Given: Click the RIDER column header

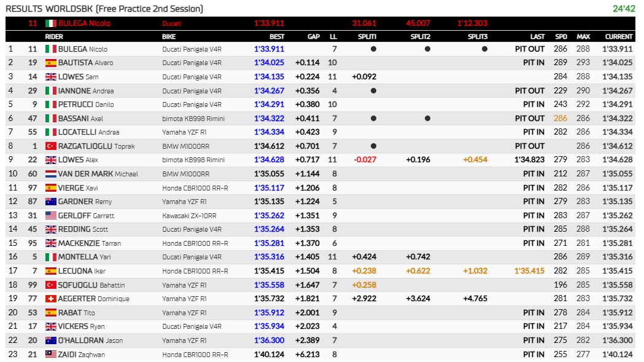Looking at the screenshot, I should pyautogui.click(x=54, y=37).
